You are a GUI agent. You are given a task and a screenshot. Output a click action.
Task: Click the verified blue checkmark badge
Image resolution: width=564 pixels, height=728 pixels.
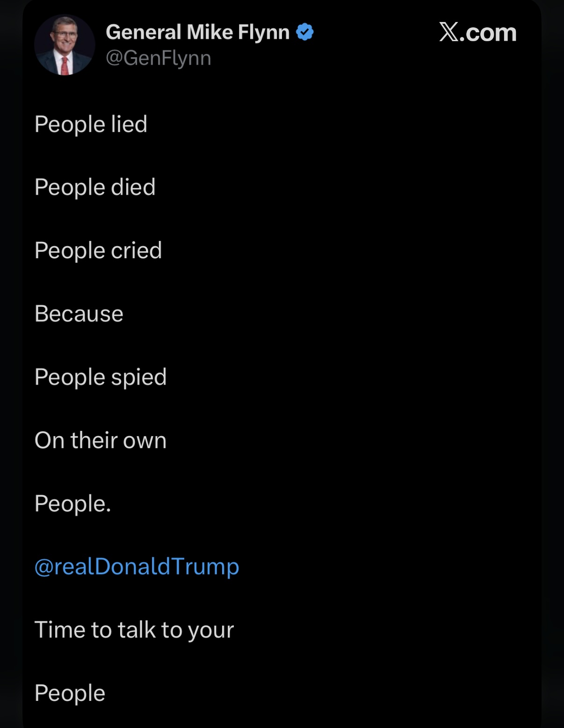click(x=305, y=32)
